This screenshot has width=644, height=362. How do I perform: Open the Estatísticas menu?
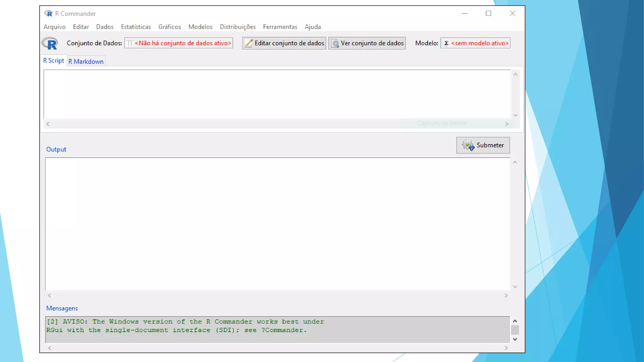click(136, 27)
